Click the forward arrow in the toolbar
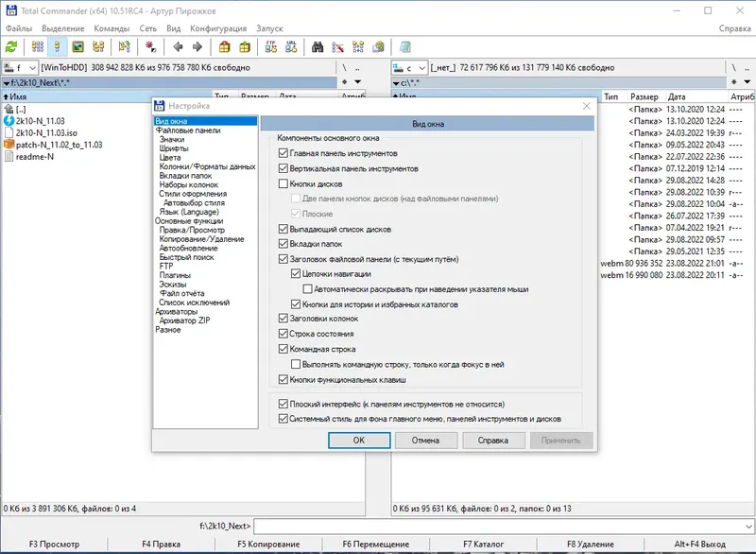 click(198, 46)
